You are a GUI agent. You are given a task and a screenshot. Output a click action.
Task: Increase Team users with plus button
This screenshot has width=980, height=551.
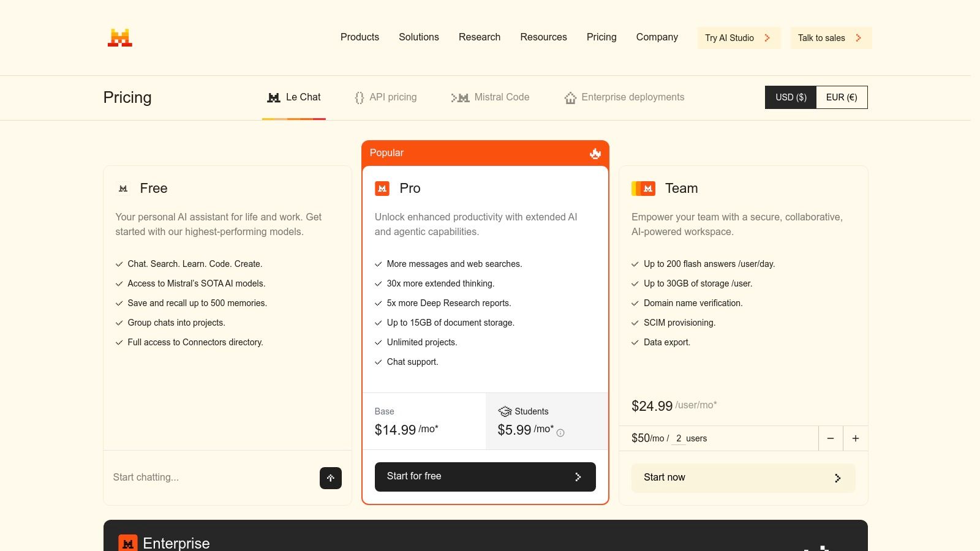856,438
